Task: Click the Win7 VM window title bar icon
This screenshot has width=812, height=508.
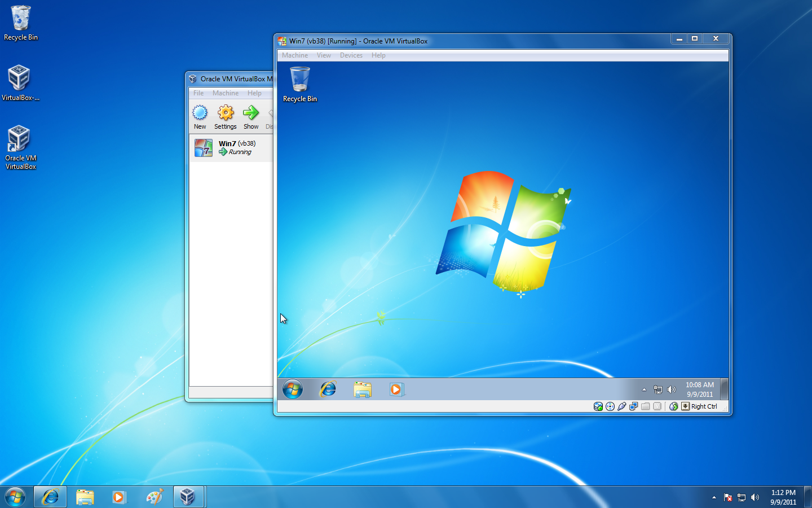Action: pyautogui.click(x=282, y=41)
